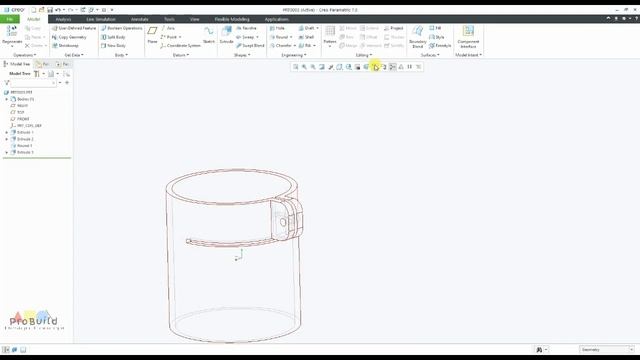Click the Zoom Out icon in graphics toolbar
The image size is (640, 360).
[x=313, y=67]
